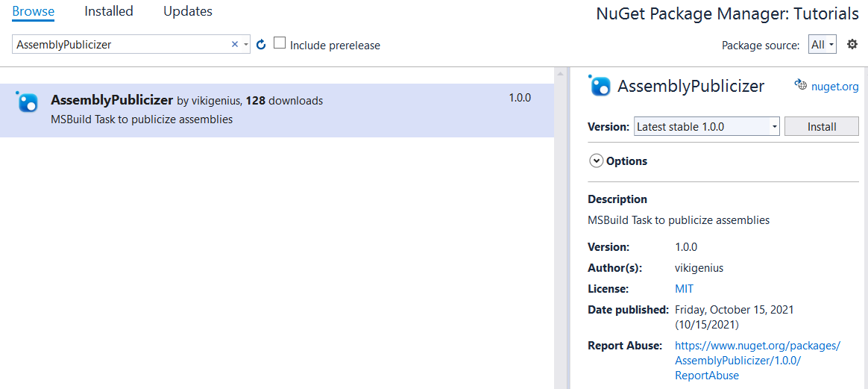Open the Report Abuse URL link
This screenshot has height=389, width=868.
pyautogui.click(x=758, y=360)
